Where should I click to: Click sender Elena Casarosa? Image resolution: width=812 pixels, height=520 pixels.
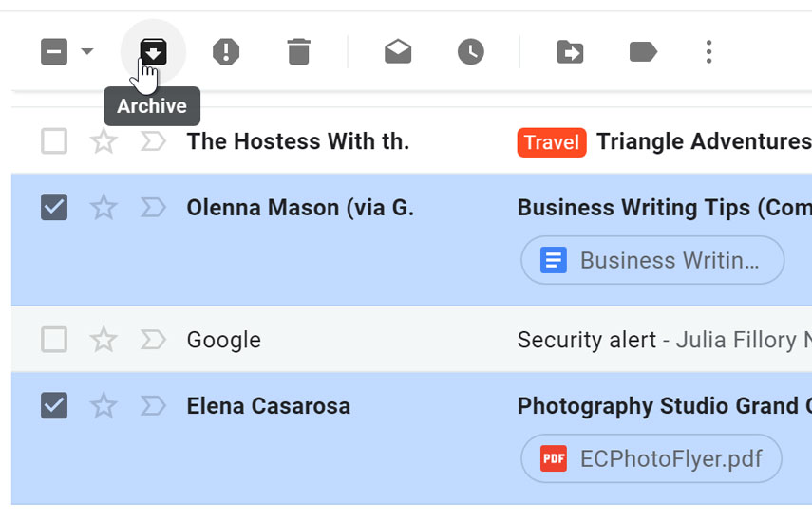point(269,405)
